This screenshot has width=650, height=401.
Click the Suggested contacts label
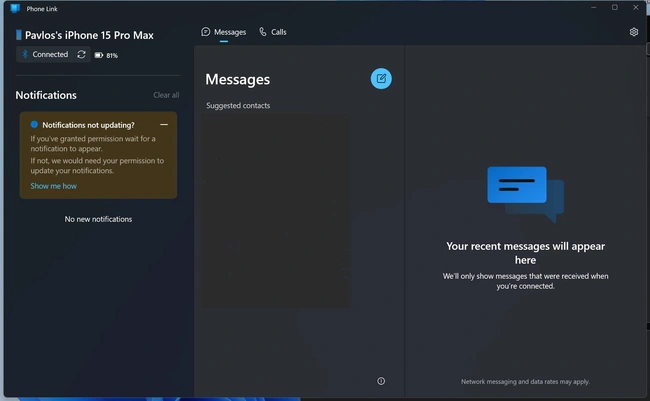(238, 105)
